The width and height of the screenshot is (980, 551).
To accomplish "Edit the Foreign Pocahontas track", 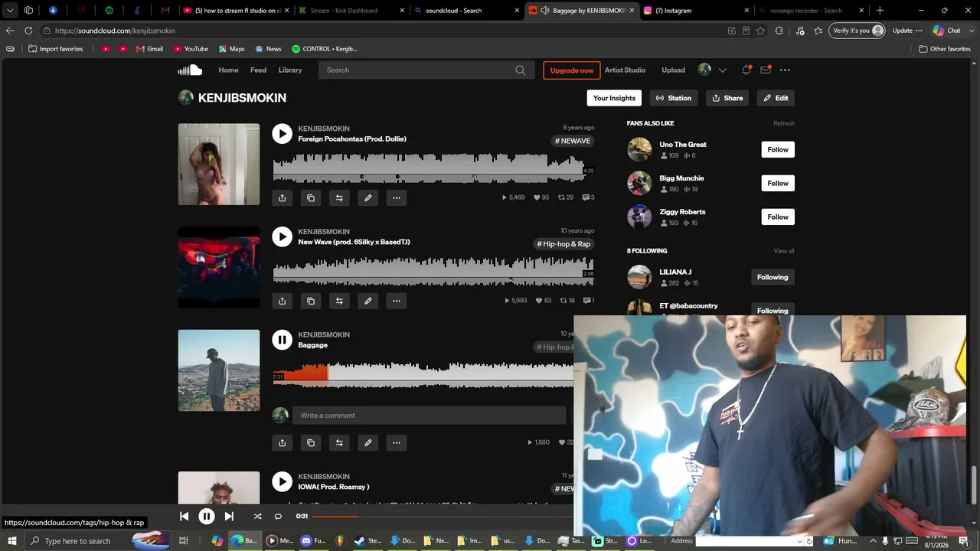I will [x=368, y=197].
